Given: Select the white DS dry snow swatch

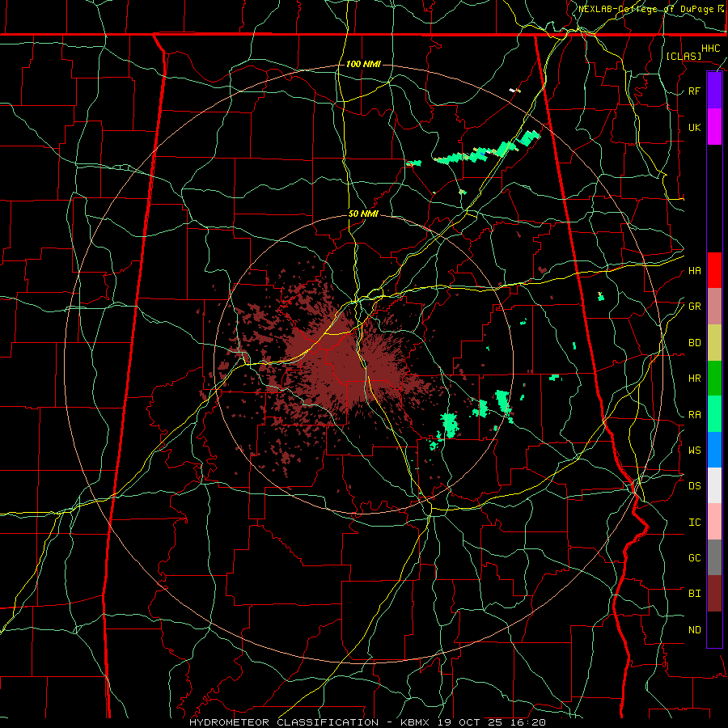Looking at the screenshot, I should [714, 485].
